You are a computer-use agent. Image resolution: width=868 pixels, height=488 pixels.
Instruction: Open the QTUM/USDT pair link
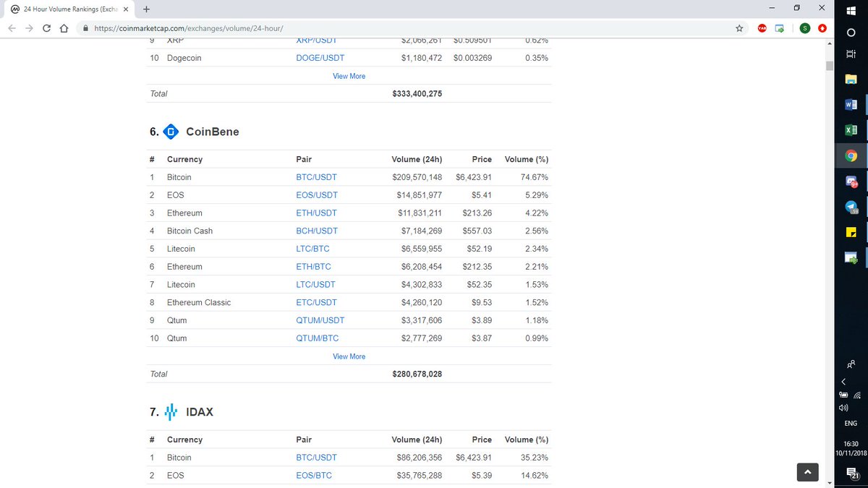(x=320, y=320)
